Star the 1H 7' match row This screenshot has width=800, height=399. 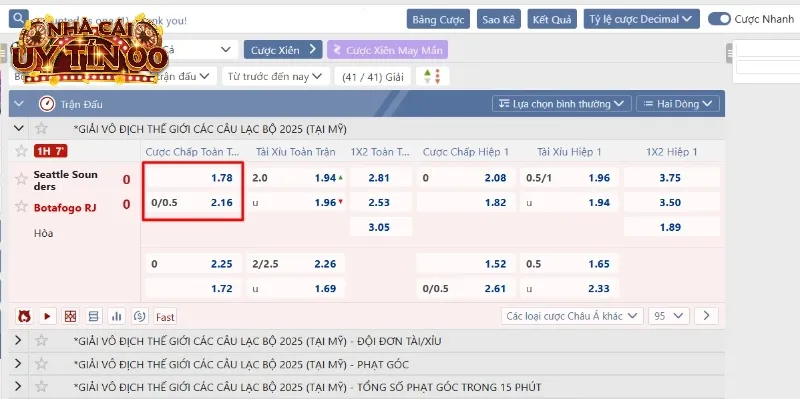(x=21, y=151)
